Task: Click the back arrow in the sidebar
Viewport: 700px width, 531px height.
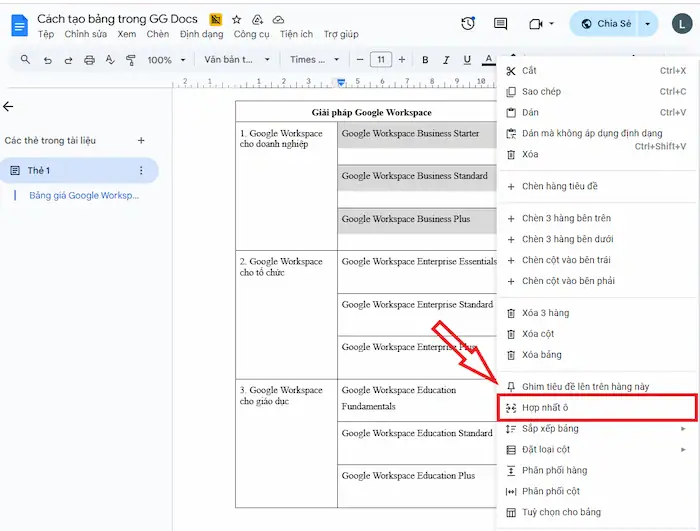Action: 9,106
